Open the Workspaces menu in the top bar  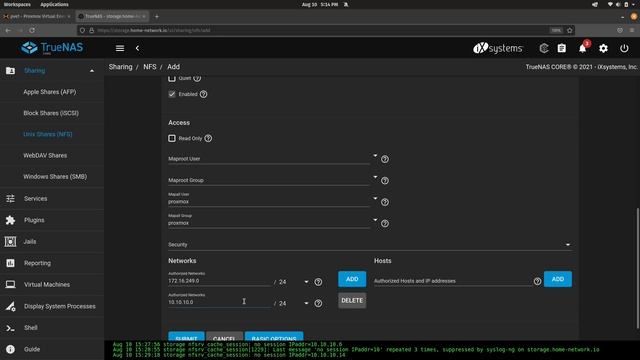point(17,4)
